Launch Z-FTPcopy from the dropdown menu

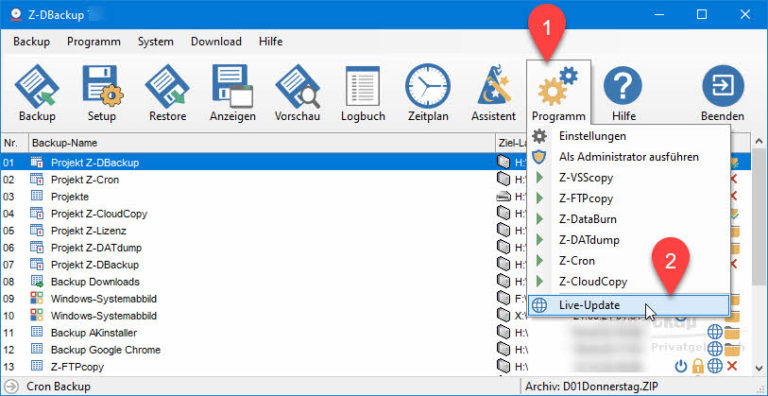pyautogui.click(x=629, y=198)
